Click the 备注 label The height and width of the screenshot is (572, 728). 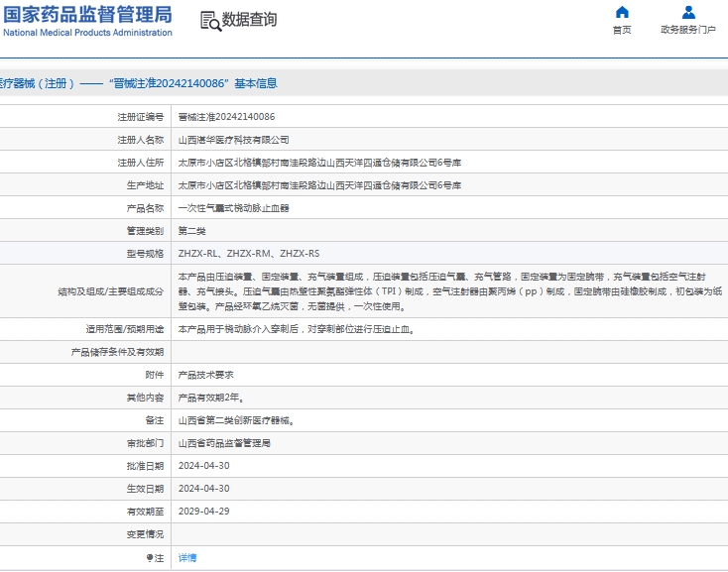155,420
